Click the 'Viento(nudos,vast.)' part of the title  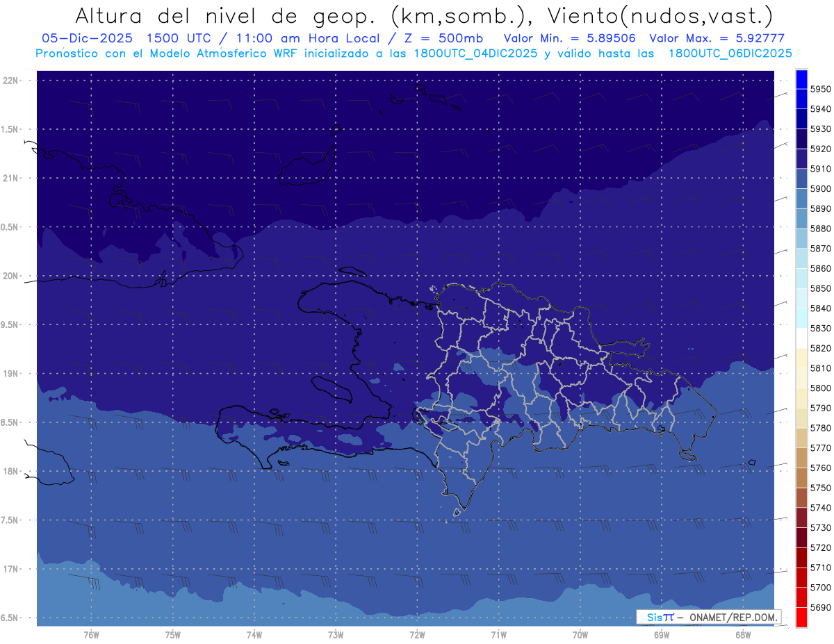(659, 15)
